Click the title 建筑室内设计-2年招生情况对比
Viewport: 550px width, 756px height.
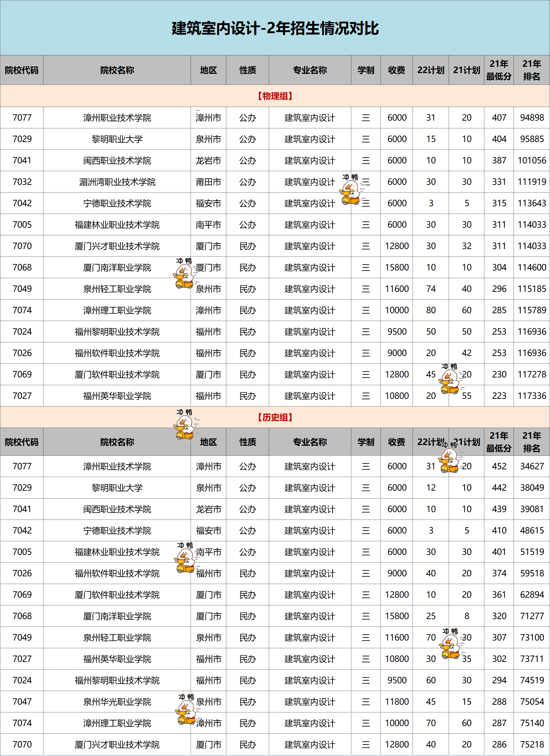[275, 28]
